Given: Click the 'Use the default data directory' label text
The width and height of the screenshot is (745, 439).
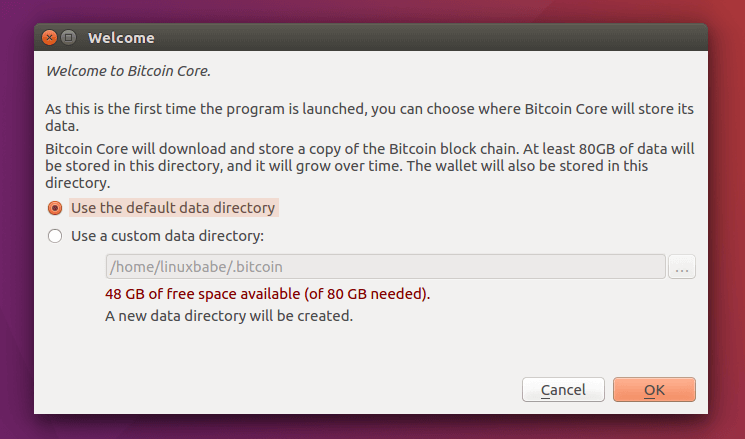Looking at the screenshot, I should tap(172, 208).
